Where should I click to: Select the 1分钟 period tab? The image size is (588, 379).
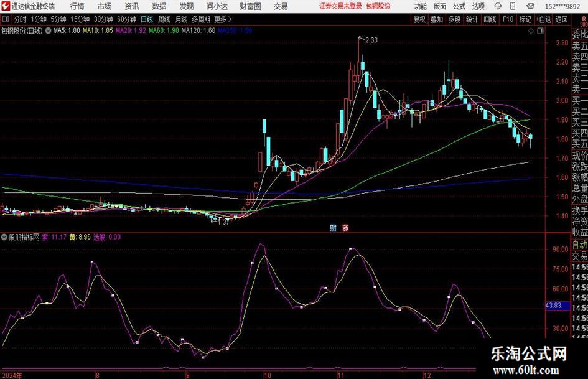(x=39, y=19)
